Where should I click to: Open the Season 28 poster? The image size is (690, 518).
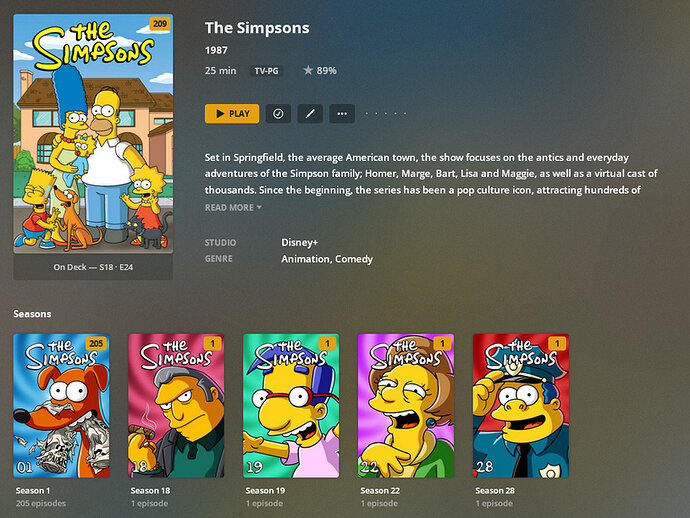[521, 406]
